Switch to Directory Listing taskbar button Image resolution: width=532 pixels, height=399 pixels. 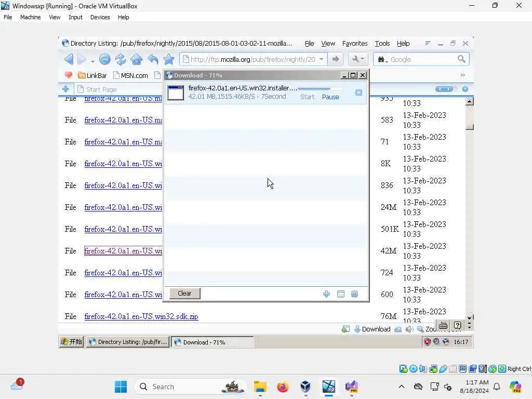point(128,342)
